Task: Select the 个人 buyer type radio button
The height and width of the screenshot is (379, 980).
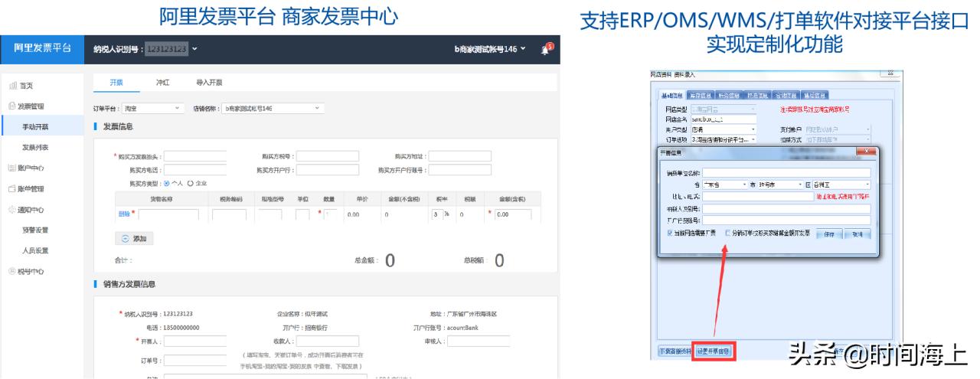Action: [x=166, y=184]
